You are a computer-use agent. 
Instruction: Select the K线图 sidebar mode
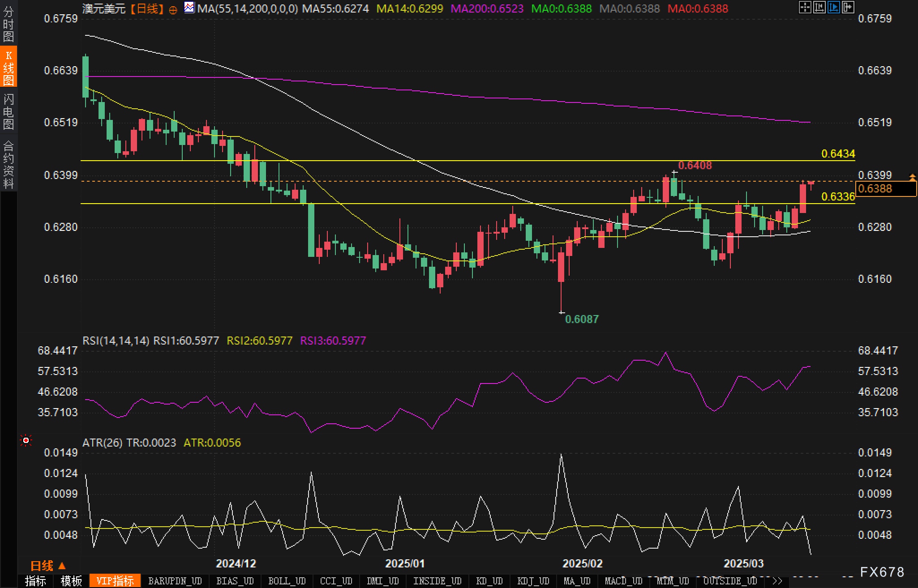9,67
